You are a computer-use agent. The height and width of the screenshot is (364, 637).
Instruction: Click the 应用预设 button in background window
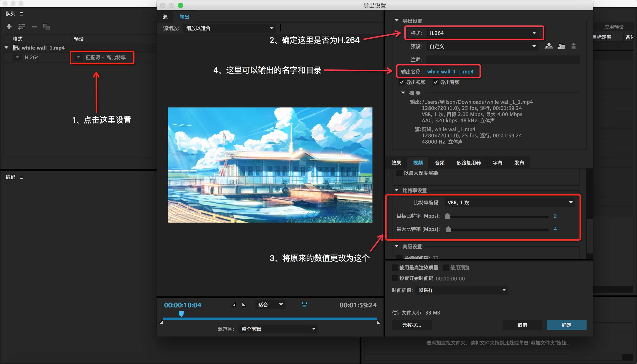tap(614, 27)
